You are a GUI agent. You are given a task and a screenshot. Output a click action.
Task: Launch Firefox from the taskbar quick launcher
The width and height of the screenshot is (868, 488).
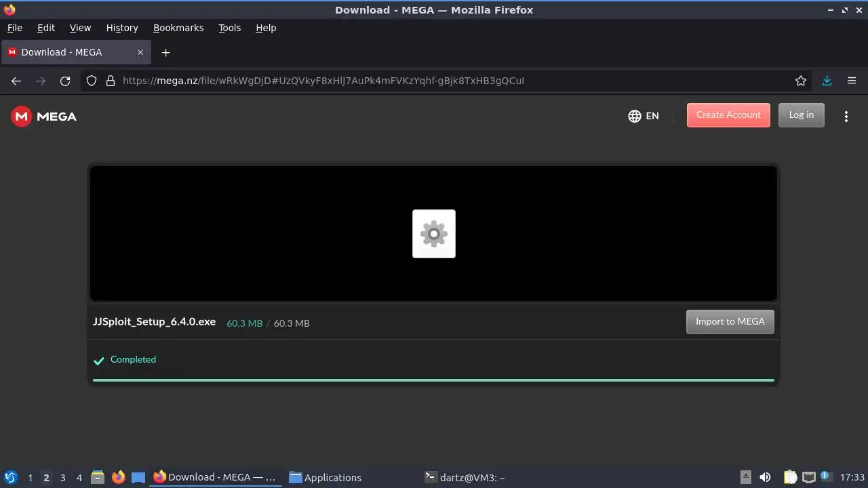118,477
